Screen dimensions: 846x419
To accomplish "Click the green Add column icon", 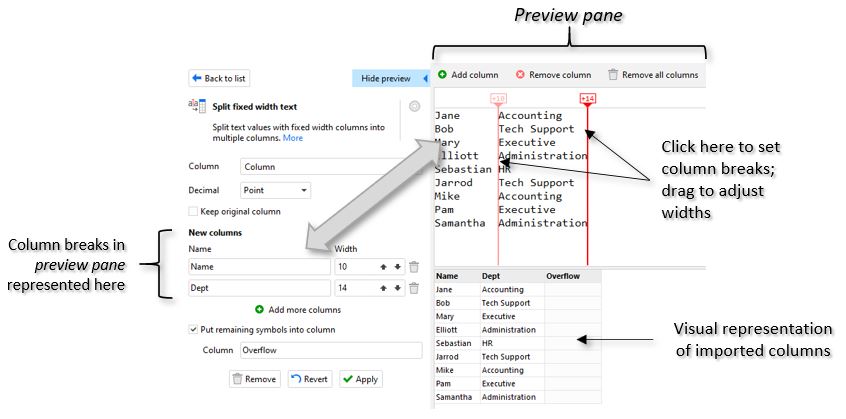I will pyautogui.click(x=442, y=75).
